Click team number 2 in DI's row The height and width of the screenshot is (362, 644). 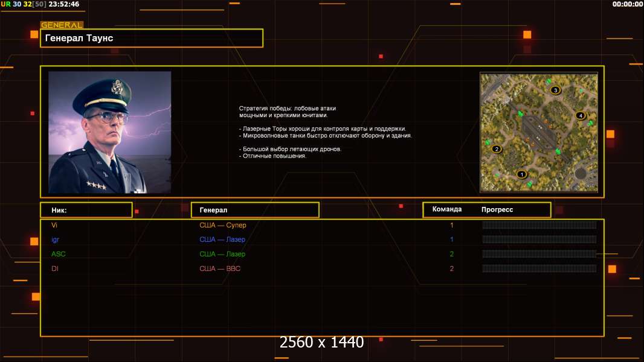pos(451,268)
